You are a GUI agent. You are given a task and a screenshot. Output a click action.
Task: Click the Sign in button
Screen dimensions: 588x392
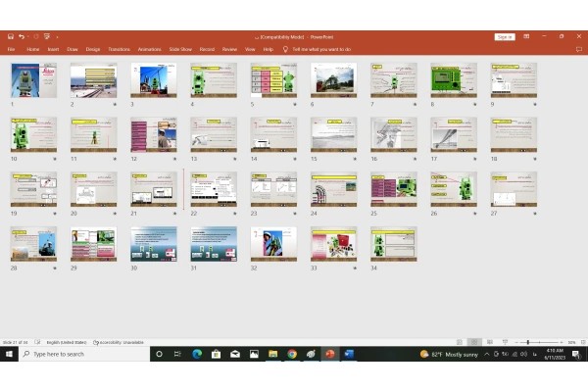coord(505,37)
